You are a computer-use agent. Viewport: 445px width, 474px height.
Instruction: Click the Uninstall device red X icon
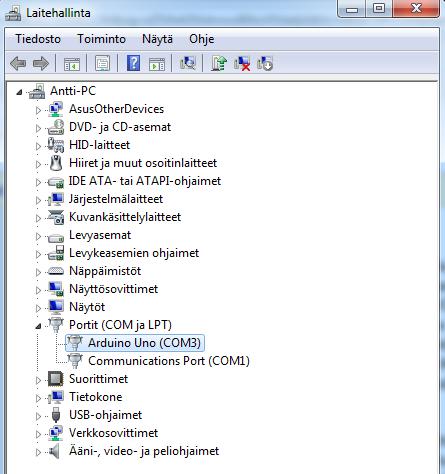242,63
